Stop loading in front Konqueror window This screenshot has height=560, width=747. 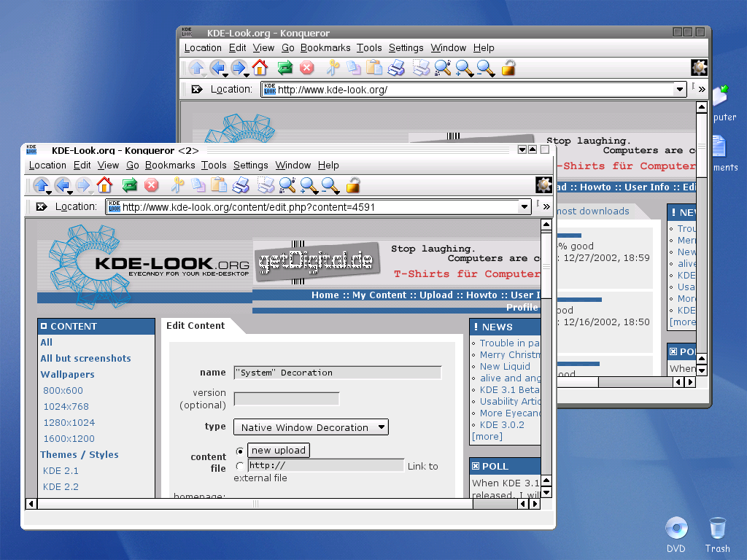[152, 184]
